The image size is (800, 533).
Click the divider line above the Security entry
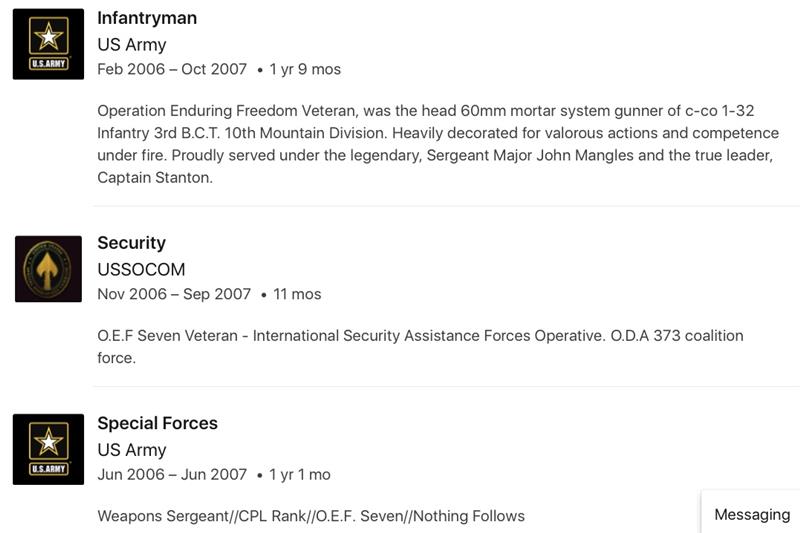coord(446,206)
